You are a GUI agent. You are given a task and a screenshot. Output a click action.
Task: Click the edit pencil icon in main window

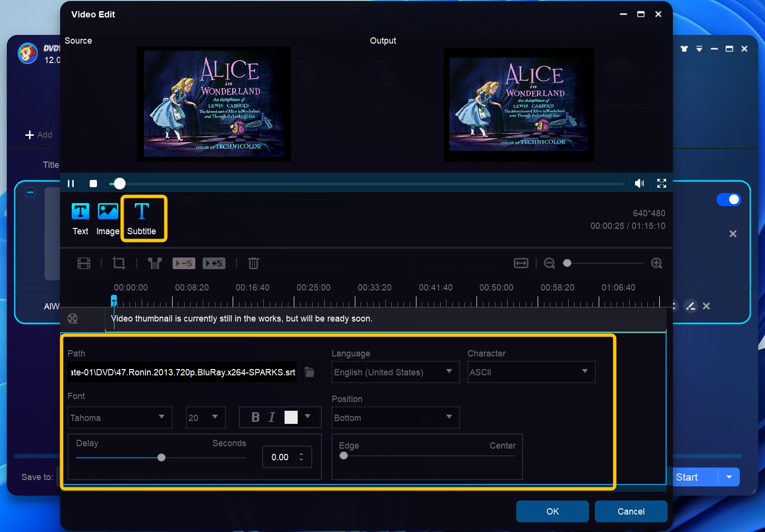coord(691,306)
